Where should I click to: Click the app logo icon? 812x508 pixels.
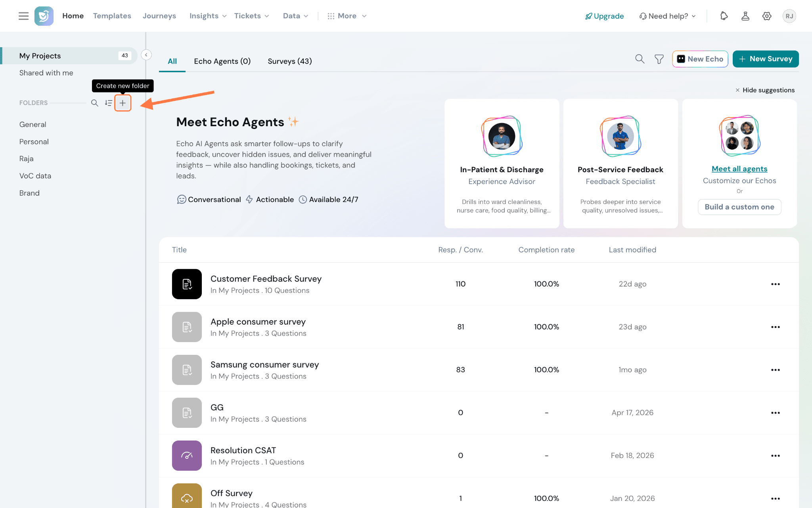44,16
